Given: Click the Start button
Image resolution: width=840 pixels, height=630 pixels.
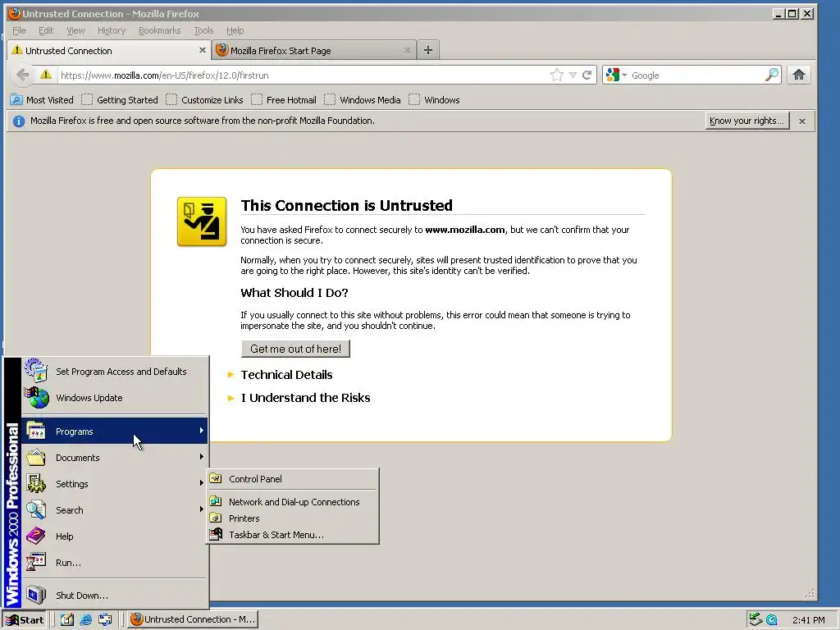Looking at the screenshot, I should (x=25, y=620).
